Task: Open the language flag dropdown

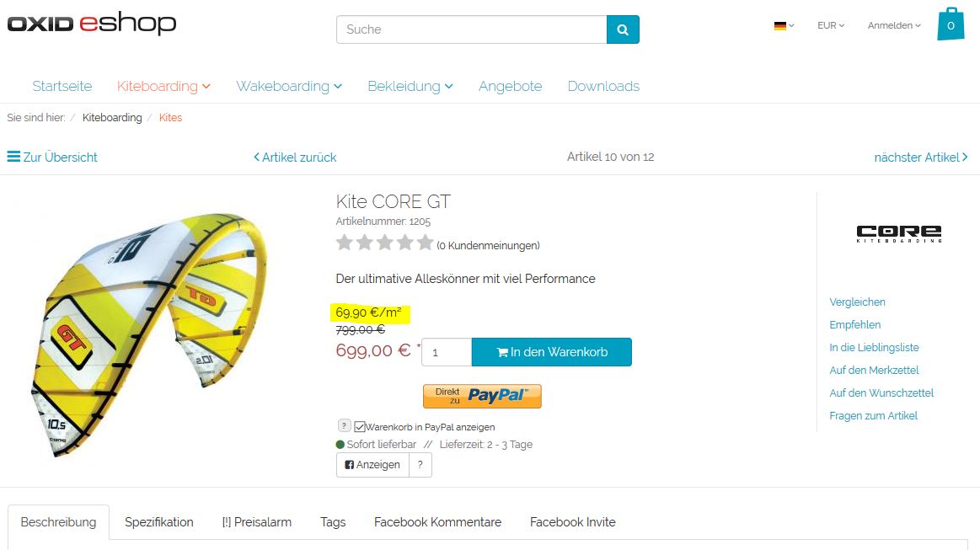Action: [784, 25]
